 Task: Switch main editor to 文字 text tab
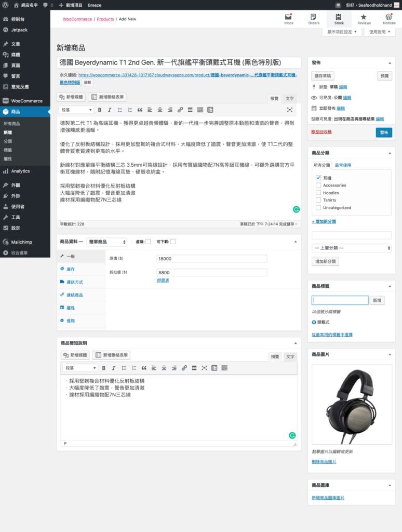pos(289,98)
